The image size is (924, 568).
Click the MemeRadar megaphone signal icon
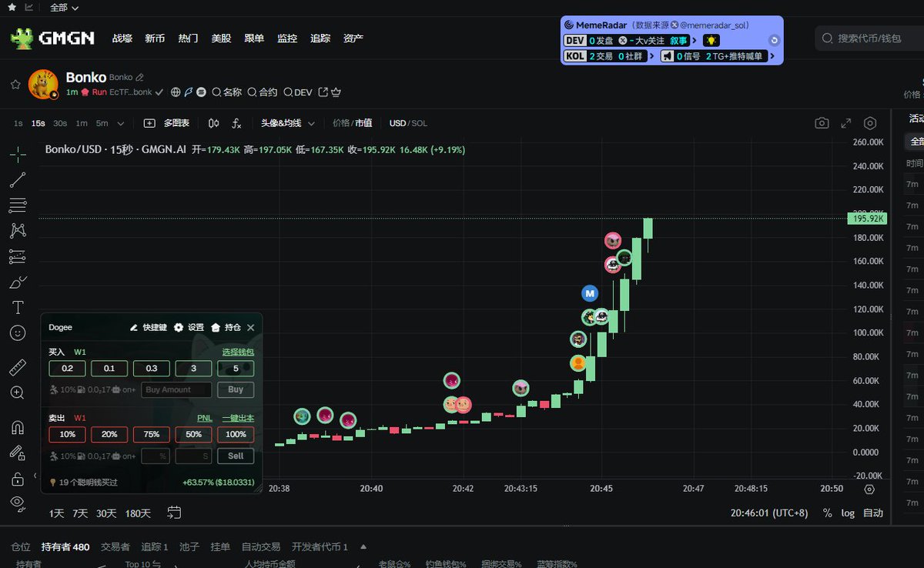click(x=667, y=56)
